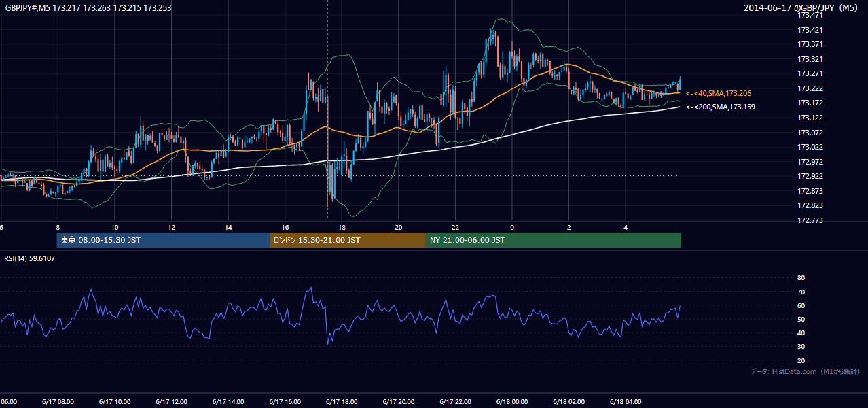The image size is (868, 408).
Task: Select the 東京 08:00-15:30 JST session bar
Action: [x=163, y=240]
